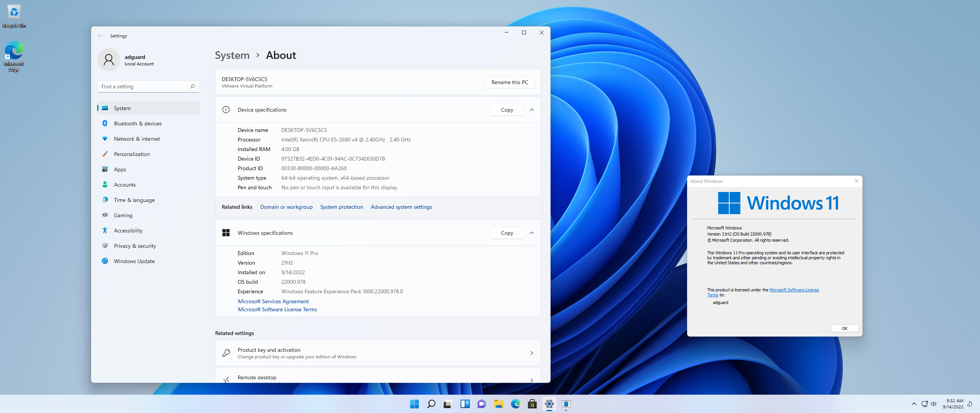The height and width of the screenshot is (413, 980).
Task: Open Product key and activation chevron
Action: 532,353
